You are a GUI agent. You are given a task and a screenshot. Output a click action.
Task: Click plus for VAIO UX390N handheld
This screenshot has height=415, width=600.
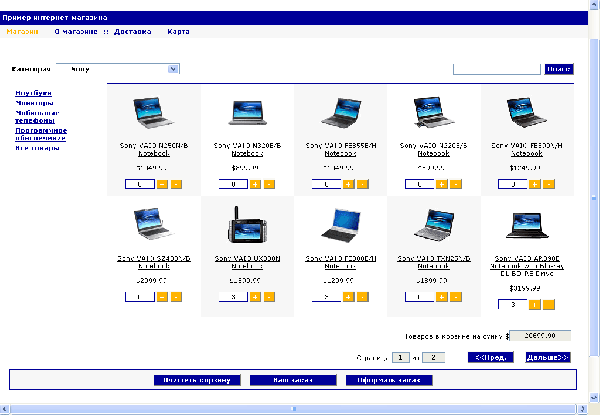click(x=255, y=297)
